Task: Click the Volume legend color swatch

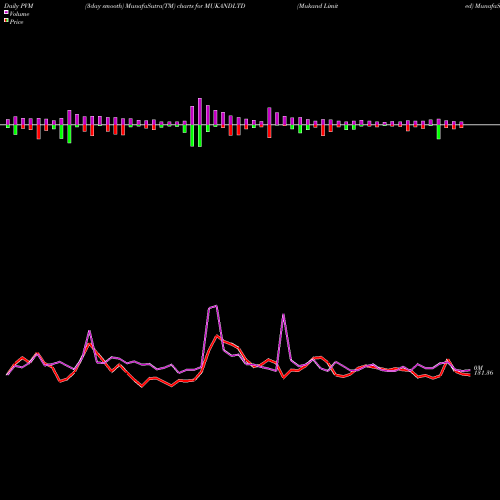Action: tap(6, 12)
